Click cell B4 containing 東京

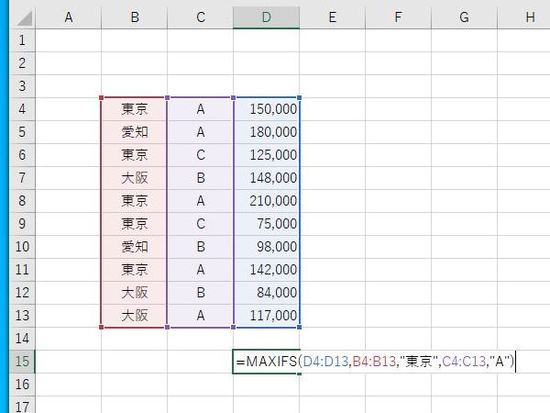[135, 109]
